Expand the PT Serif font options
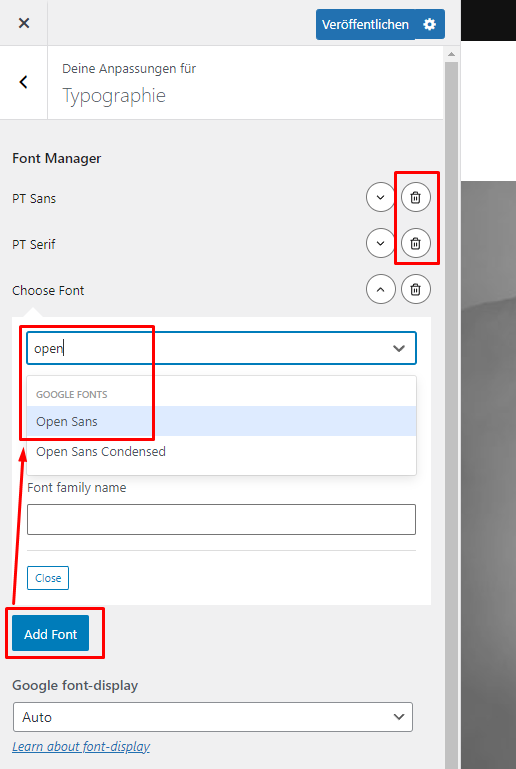The width and height of the screenshot is (516, 769). point(381,243)
